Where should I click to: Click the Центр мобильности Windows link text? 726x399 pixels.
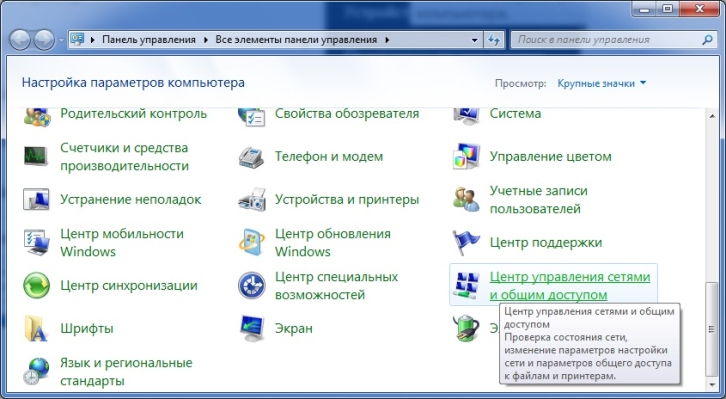point(122,243)
